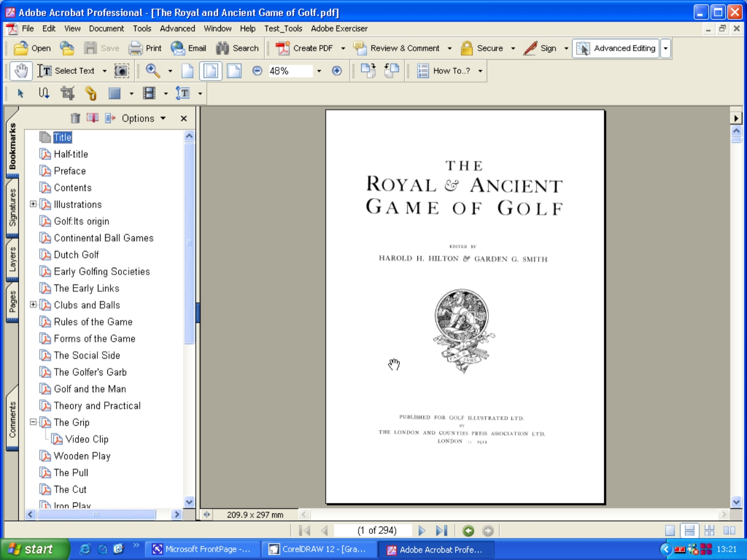Expand the Illustrations bookmark
The image size is (747, 560).
33,204
